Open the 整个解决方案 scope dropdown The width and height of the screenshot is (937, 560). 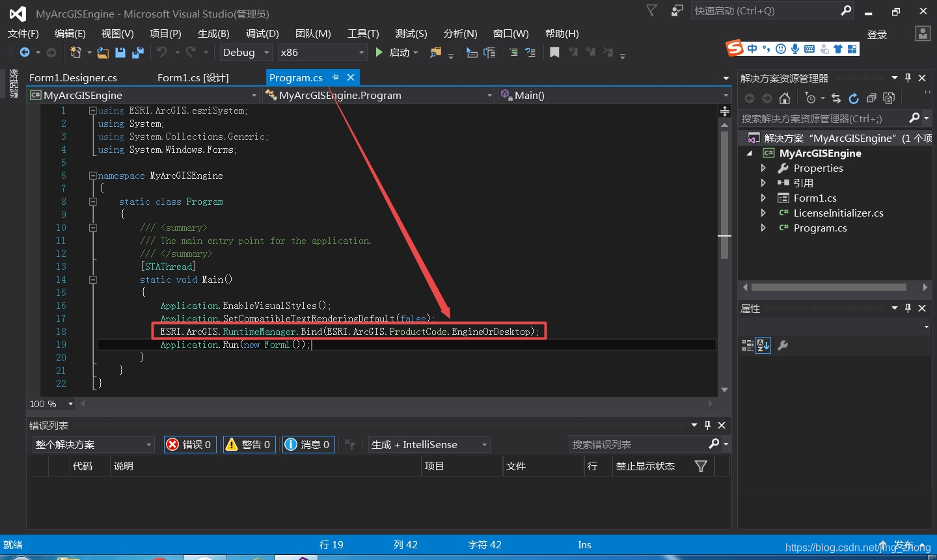[93, 445]
